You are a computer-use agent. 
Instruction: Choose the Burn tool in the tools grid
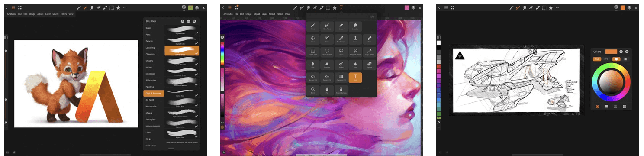coord(355,65)
